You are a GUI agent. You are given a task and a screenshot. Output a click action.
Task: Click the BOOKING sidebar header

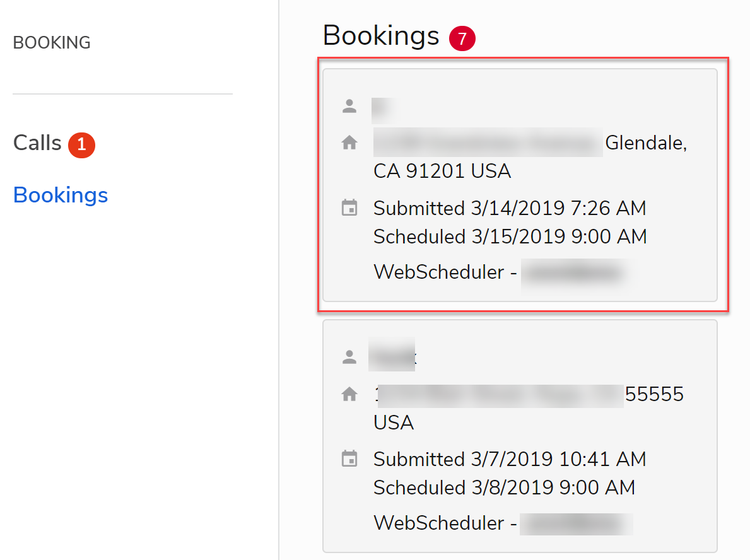52,43
